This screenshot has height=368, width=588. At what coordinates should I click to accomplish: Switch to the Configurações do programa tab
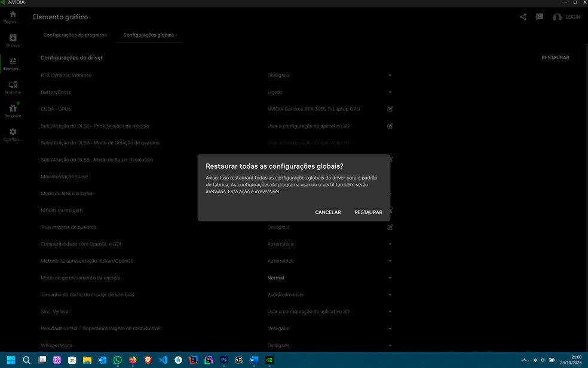click(75, 35)
